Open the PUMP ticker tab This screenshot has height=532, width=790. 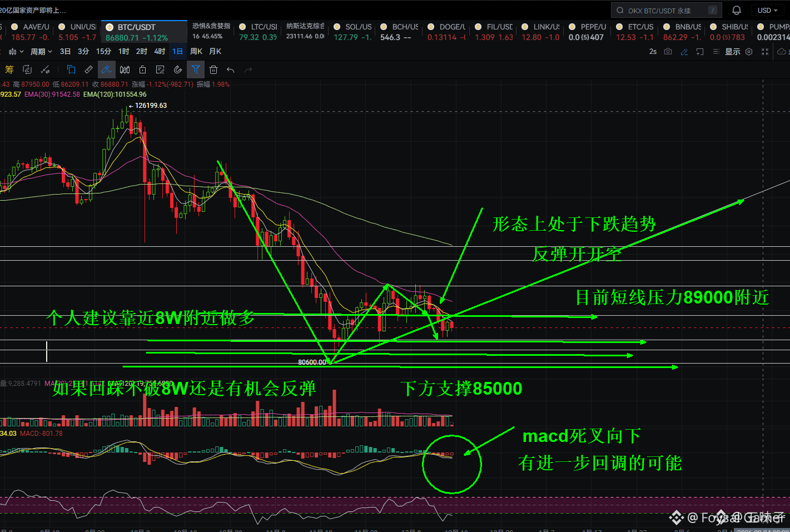point(773,32)
